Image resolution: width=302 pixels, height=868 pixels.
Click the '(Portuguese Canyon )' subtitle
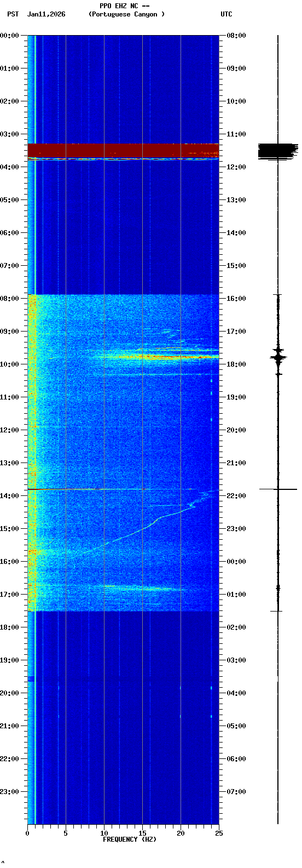point(126,14)
